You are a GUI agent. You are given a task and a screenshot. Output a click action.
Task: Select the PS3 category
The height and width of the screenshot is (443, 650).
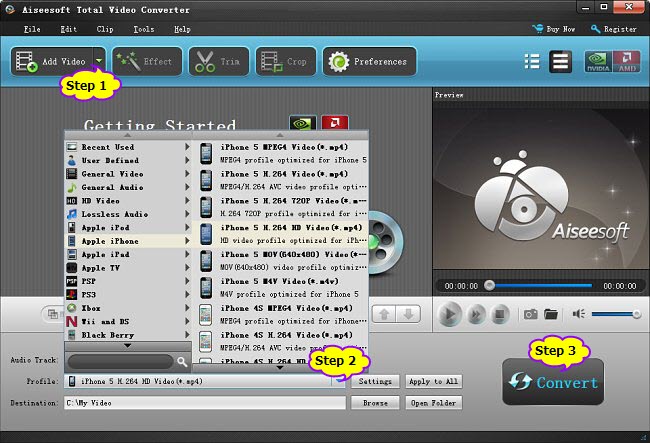(128, 295)
